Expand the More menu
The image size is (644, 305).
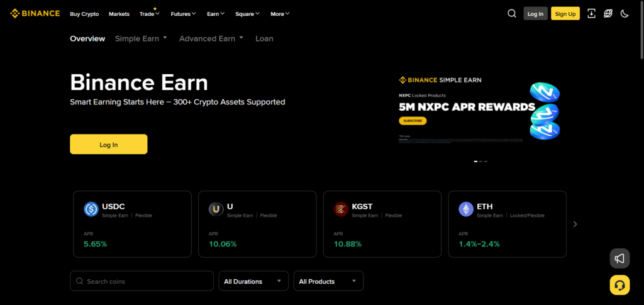(x=280, y=14)
